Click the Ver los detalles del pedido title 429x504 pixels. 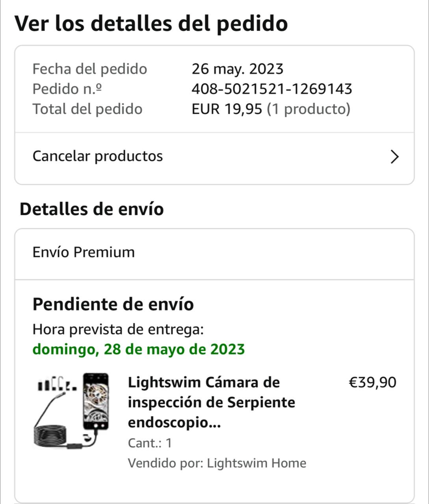pos(151,23)
